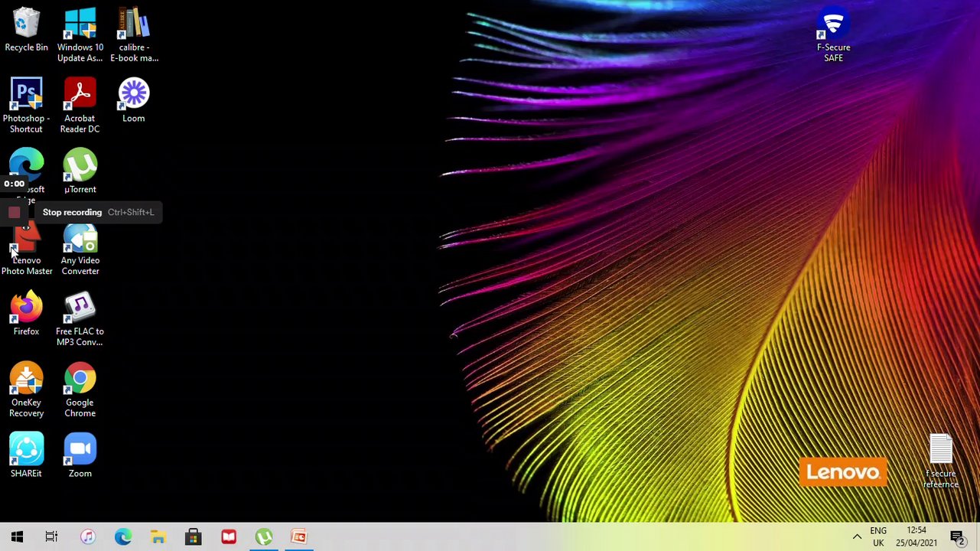The height and width of the screenshot is (551, 980).
Task: Select the Google Chrome desktop shortcut
Action: [x=80, y=390]
